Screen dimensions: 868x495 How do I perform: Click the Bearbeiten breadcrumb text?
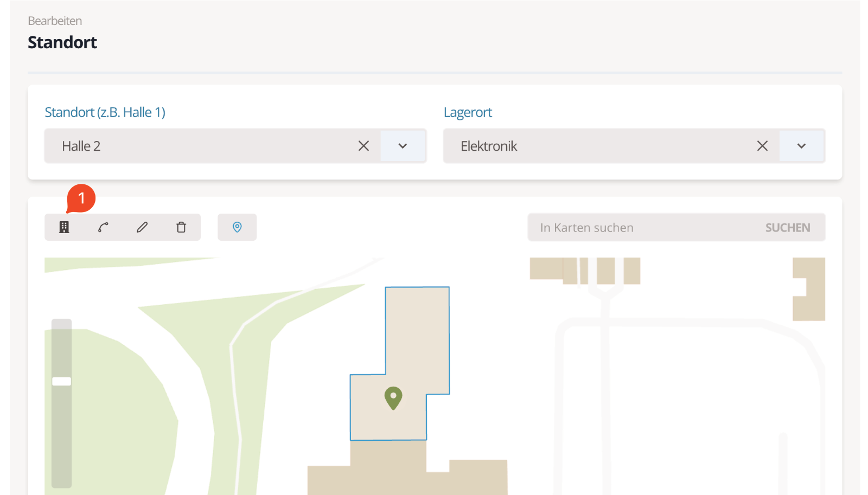click(55, 21)
